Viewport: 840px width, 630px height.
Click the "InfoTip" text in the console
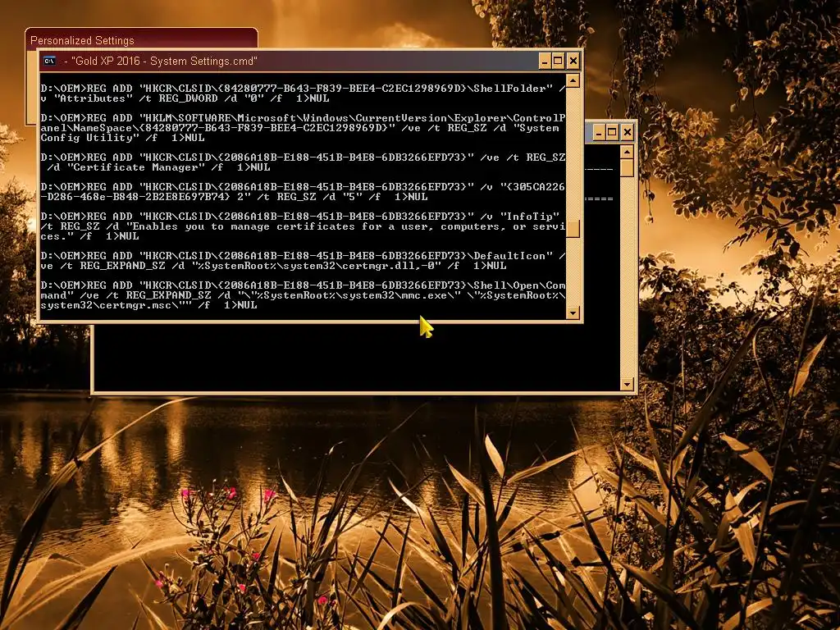[529, 217]
